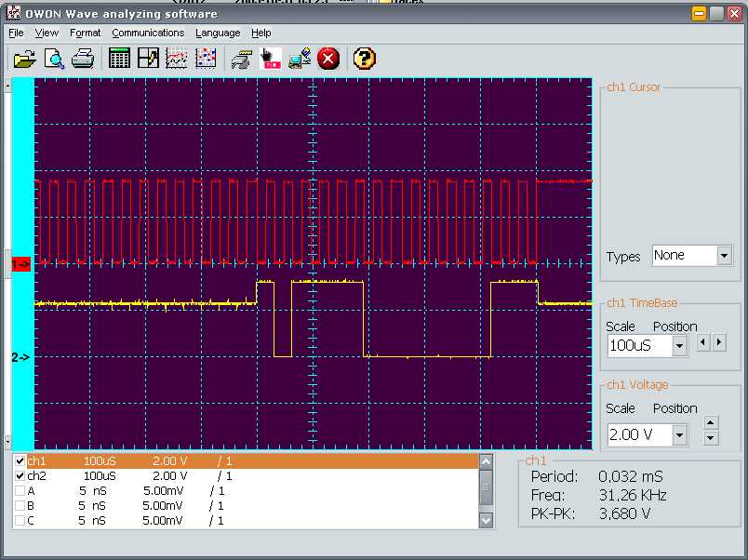Click the TimeBase position right arrow button
The image size is (748, 560).
pos(719,343)
